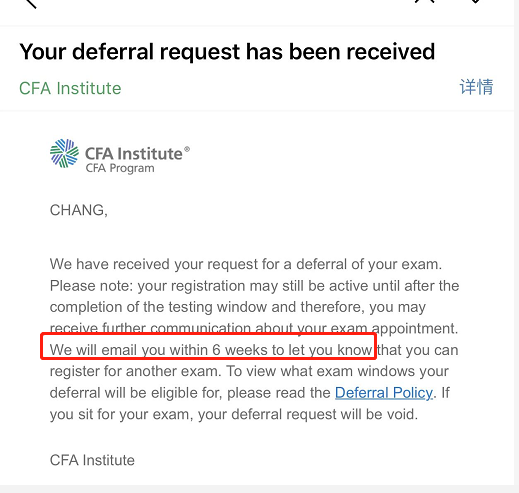Go back using the top-left arrow

pyautogui.click(x=31, y=3)
